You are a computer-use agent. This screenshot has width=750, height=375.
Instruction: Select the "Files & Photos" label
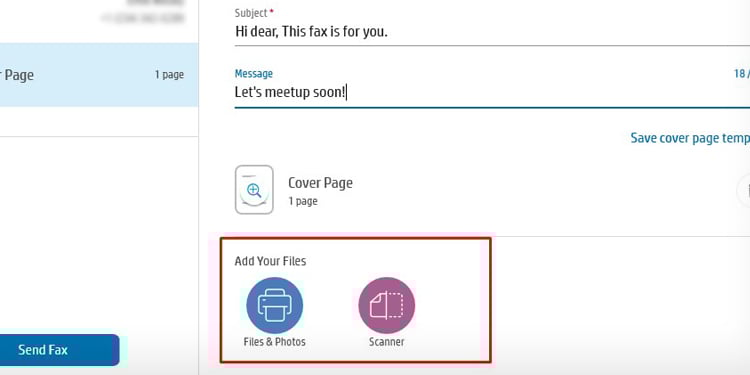(275, 342)
